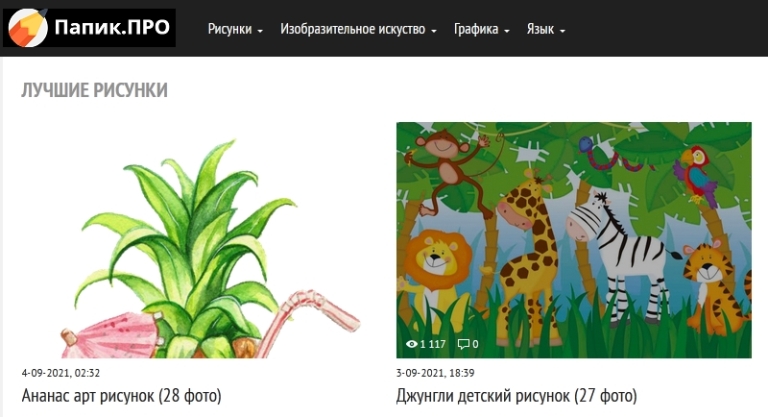Expand the Изобразительное искусство menu
Image resolution: width=768 pixels, height=417 pixels.
[358, 29]
